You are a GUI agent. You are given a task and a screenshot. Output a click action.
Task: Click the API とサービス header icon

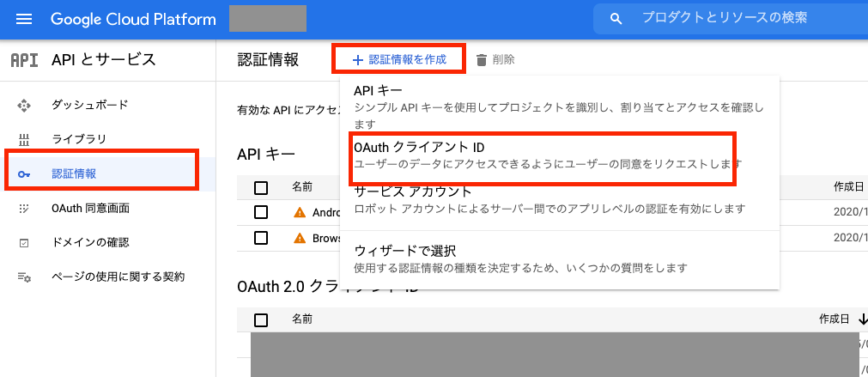coord(24,60)
